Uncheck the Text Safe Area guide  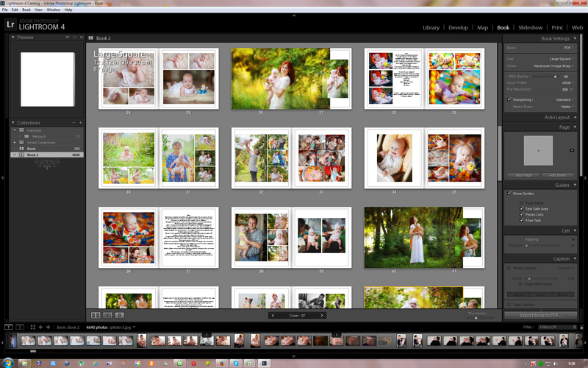tap(521, 209)
